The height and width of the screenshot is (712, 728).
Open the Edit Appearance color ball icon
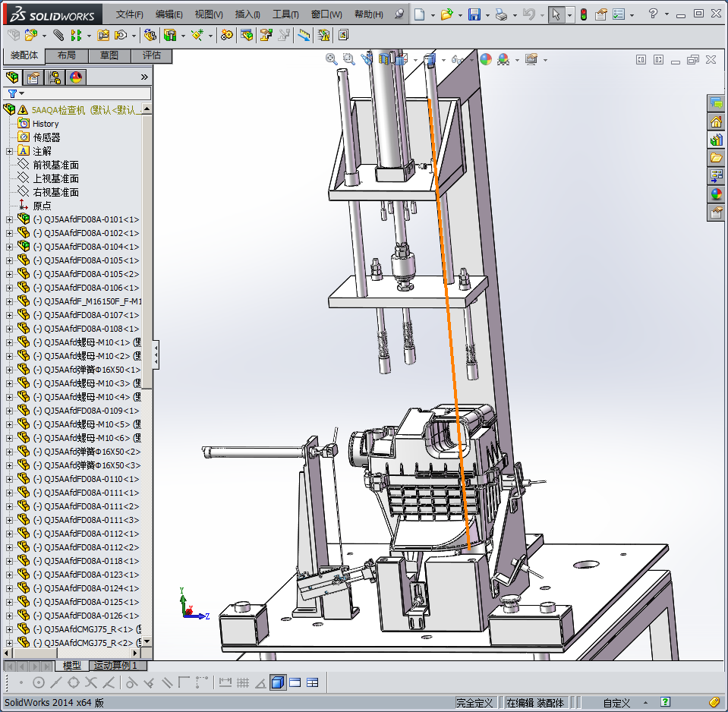pos(486,59)
